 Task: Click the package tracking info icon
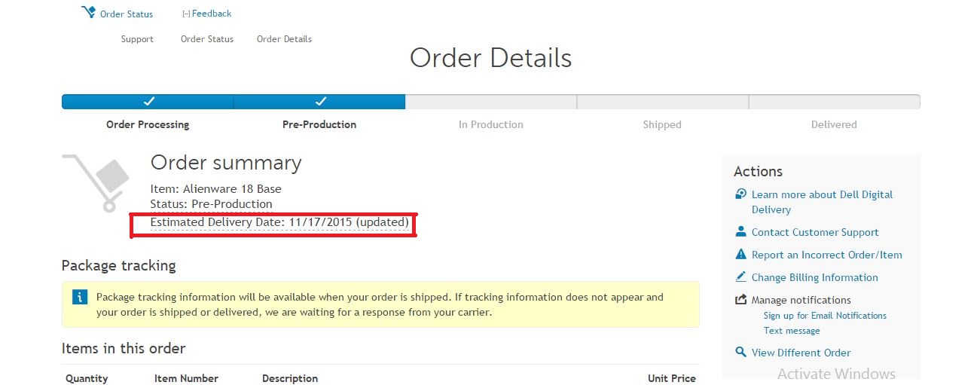[x=80, y=297]
